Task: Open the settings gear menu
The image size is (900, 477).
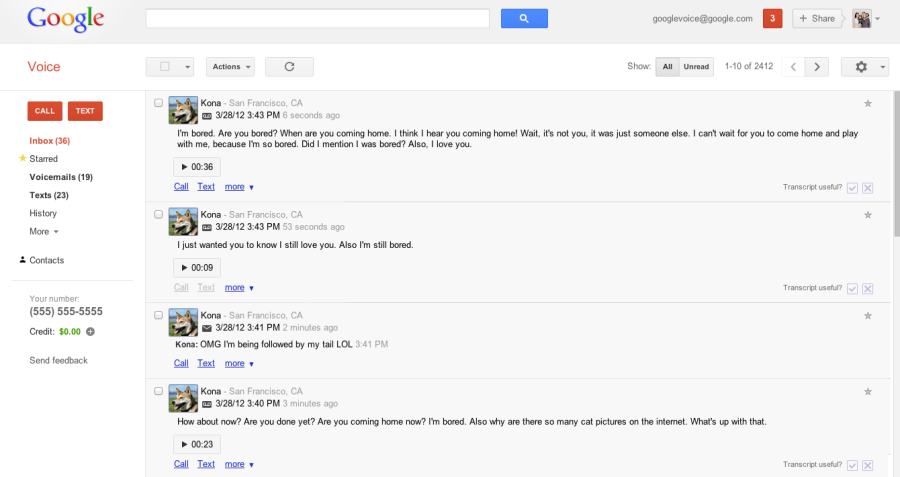Action: (x=864, y=67)
